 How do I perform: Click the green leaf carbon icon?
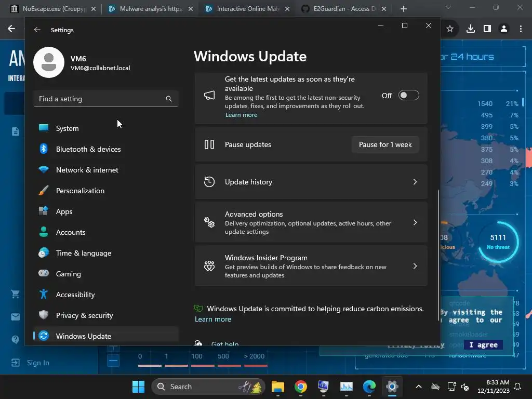pyautogui.click(x=198, y=309)
